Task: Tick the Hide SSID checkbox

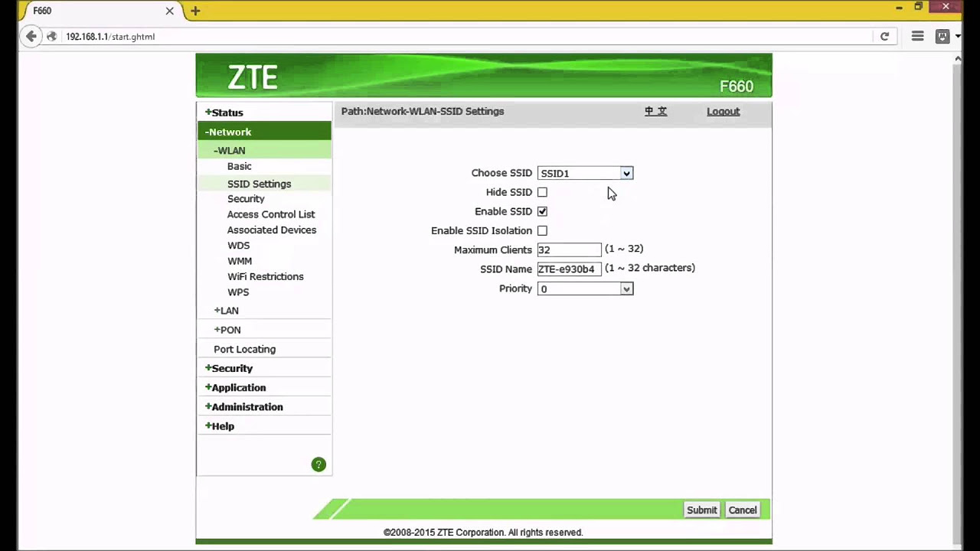Action: tap(542, 192)
